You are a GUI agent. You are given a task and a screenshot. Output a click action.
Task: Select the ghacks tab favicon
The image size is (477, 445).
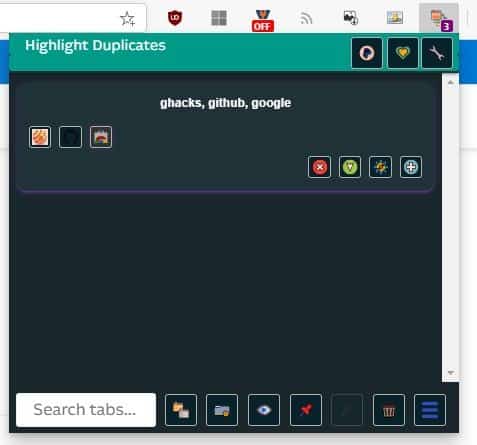click(x=40, y=137)
